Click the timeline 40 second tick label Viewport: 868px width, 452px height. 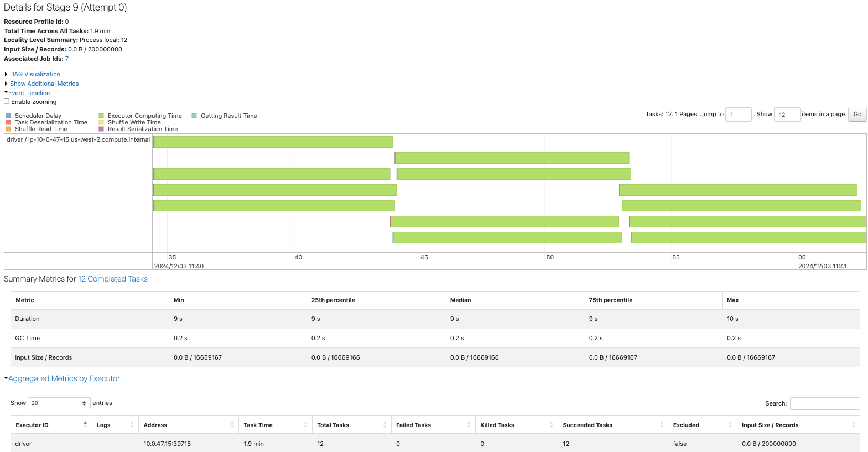[x=298, y=257]
